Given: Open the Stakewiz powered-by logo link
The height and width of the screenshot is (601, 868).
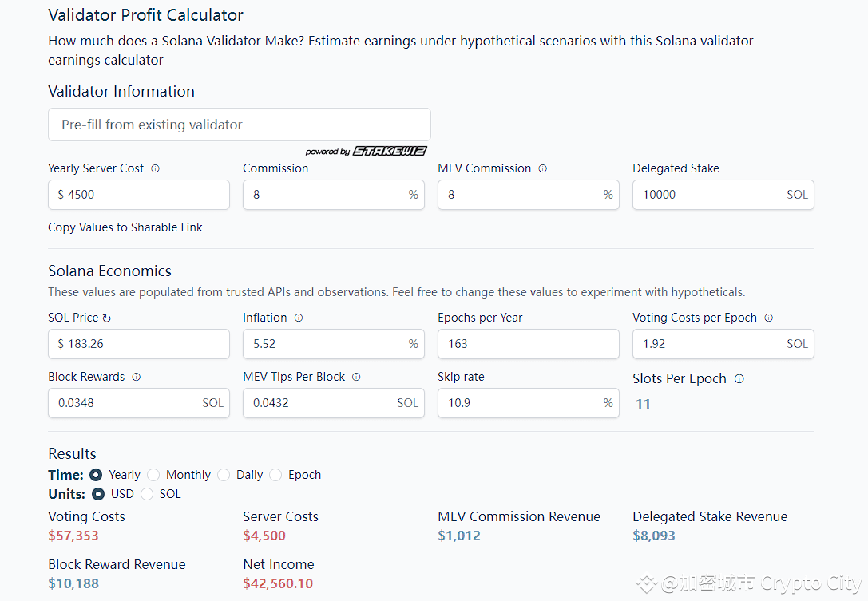Looking at the screenshot, I should 367,152.
